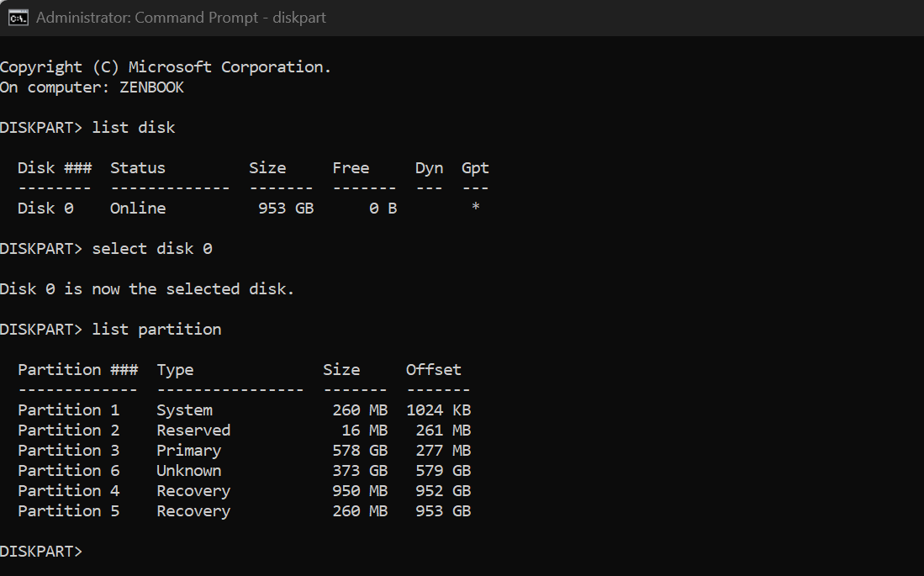This screenshot has width=924, height=576.
Task: Click Partition 5's offset value '953 GB'
Action: (x=443, y=510)
